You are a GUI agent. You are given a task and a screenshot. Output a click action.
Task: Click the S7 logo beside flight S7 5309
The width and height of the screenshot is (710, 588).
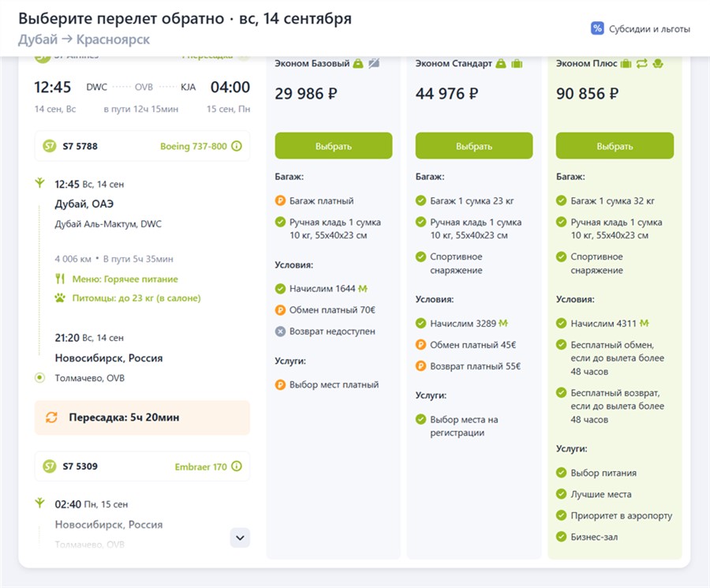point(50,466)
